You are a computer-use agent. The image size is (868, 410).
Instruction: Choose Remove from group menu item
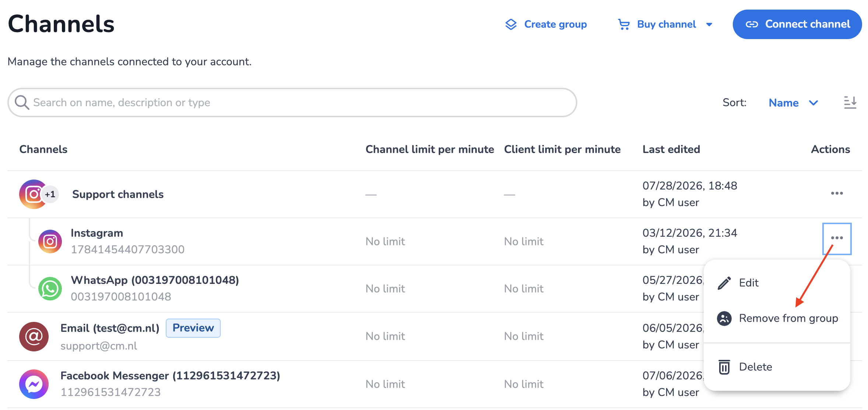[x=777, y=318]
